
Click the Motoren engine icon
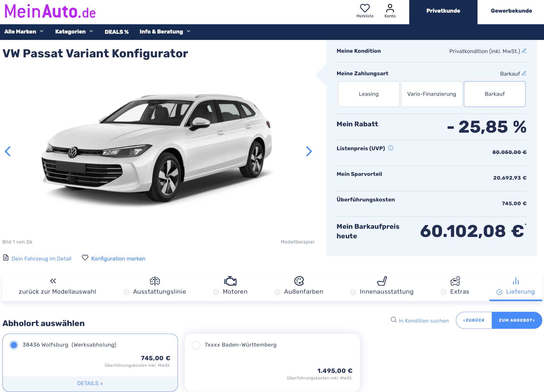click(x=230, y=281)
